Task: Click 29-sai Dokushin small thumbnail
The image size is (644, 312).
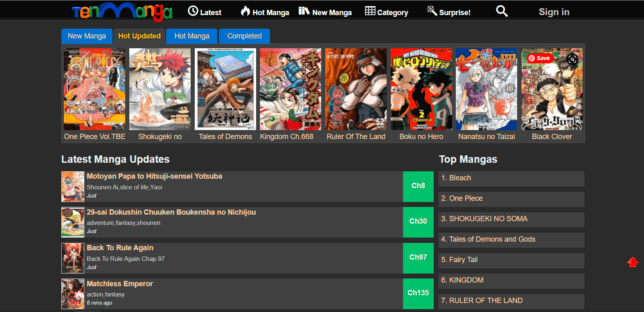Action: [73, 222]
